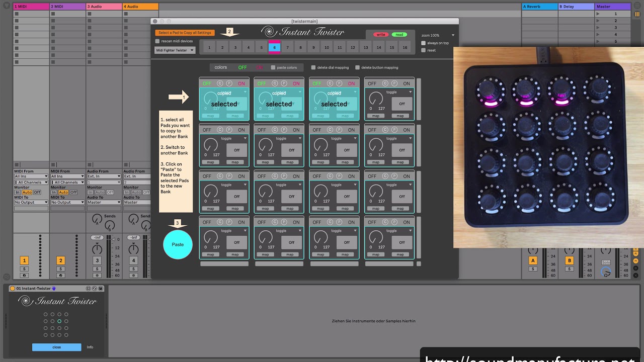Open Audio From Ext. In dropdown on track 3

tap(104, 176)
